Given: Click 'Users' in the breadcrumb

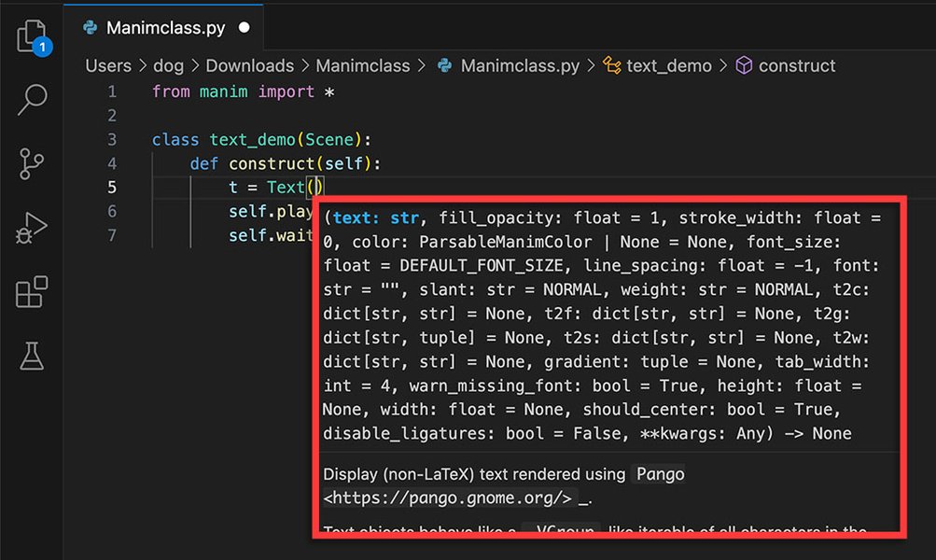Looking at the screenshot, I should [108, 65].
